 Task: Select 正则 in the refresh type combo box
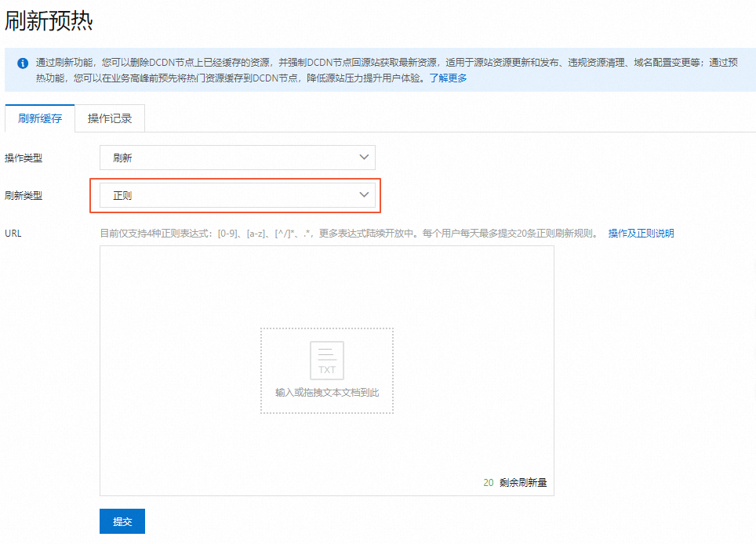[x=237, y=195]
